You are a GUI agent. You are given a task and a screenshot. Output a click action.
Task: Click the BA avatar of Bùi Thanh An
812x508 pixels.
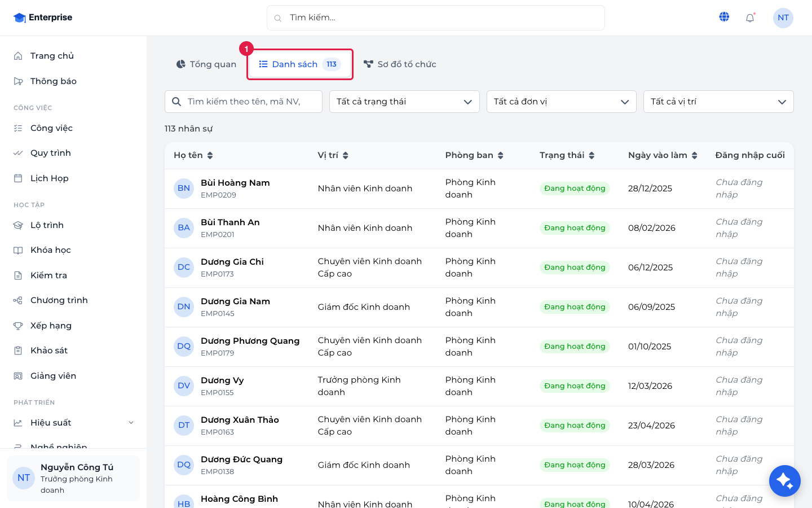184,228
